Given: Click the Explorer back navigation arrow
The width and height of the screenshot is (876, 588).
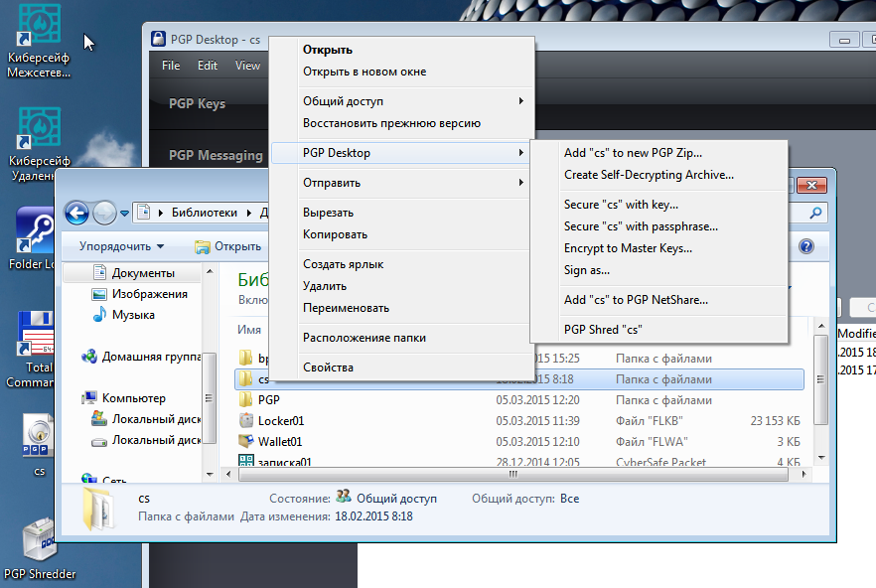Looking at the screenshot, I should [x=76, y=213].
